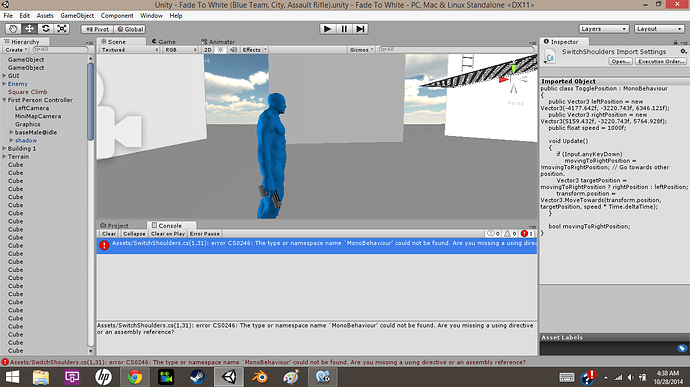Open the Component menu
This screenshot has width=690, height=387.
pos(117,15)
